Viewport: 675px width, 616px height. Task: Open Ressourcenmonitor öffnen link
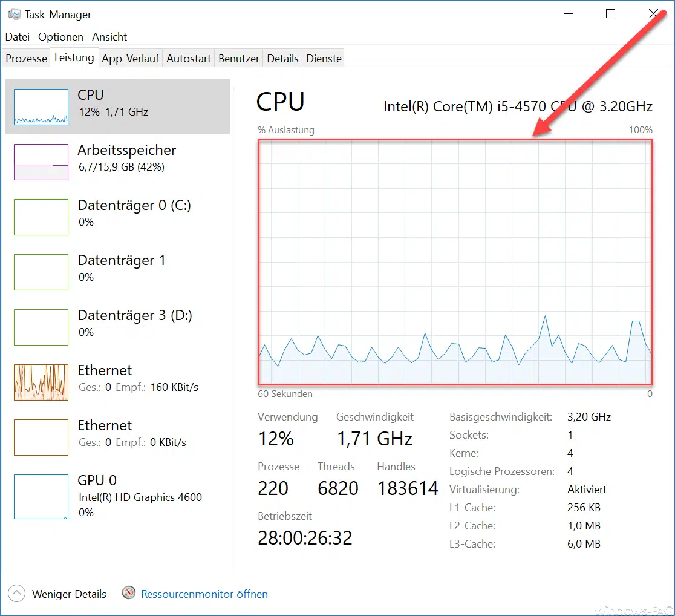coord(204,594)
